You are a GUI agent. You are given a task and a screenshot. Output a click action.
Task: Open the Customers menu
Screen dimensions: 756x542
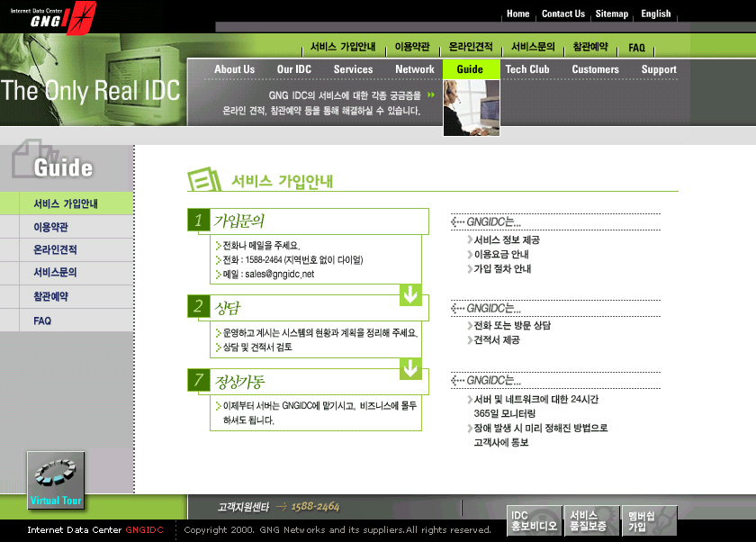click(596, 69)
